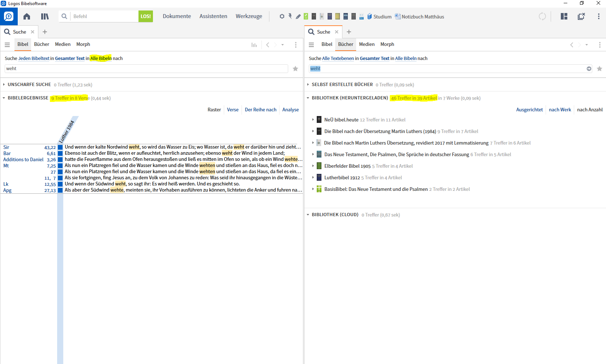The image size is (606, 364).
Task: Click 'Alle Bibeln' link in left search
Action: pos(101,59)
